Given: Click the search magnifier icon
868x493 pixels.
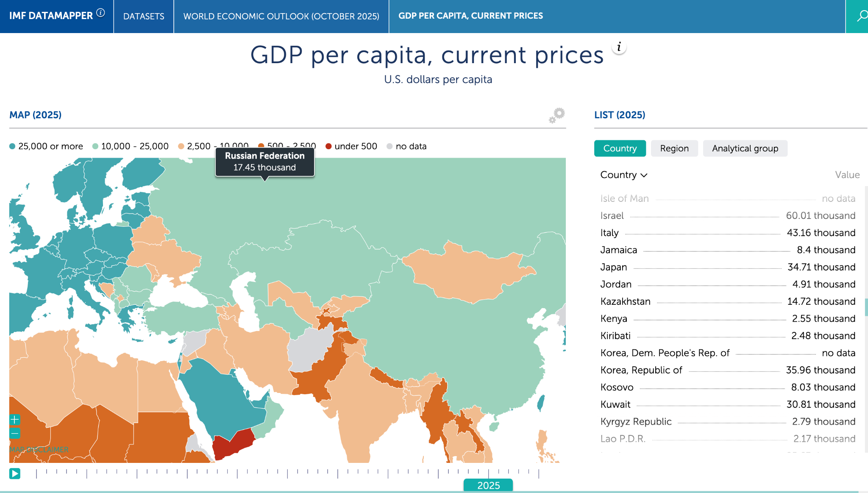Looking at the screenshot, I should [861, 16].
